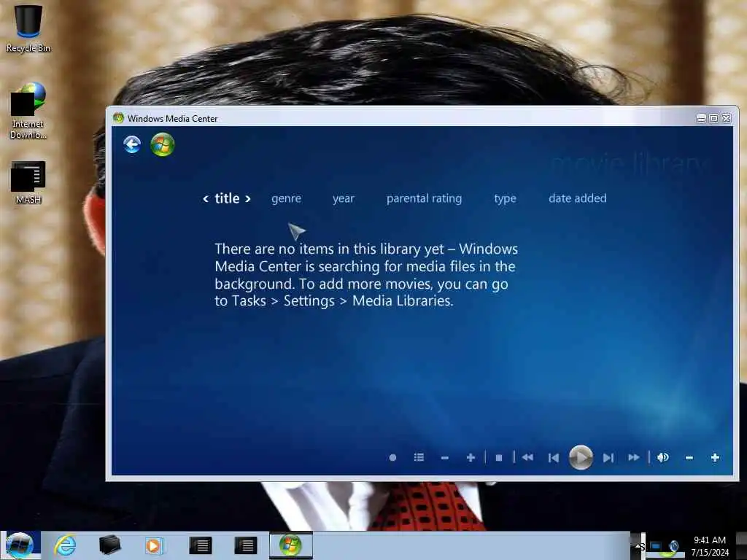Screen dimensions: 747x560
Task: Go back with the blue arrow button
Action: point(132,144)
